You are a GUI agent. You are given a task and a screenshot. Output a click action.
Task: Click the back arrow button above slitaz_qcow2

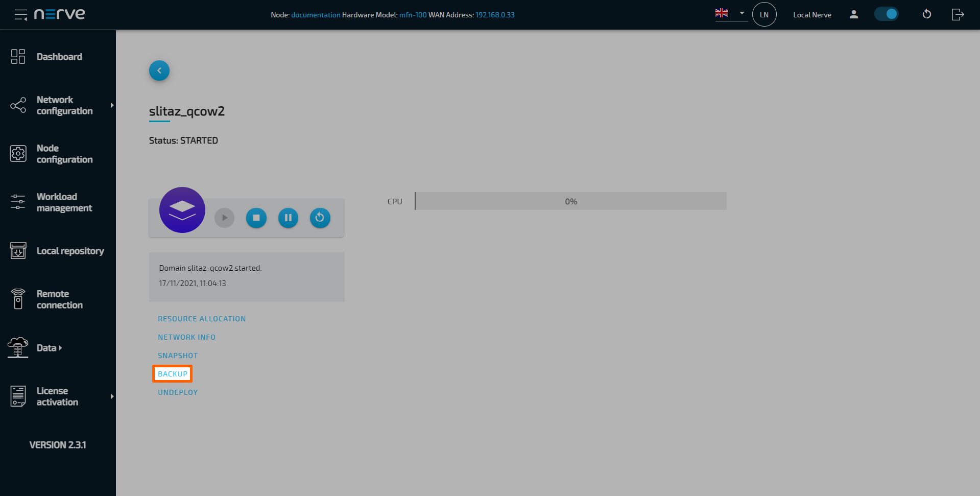(159, 70)
